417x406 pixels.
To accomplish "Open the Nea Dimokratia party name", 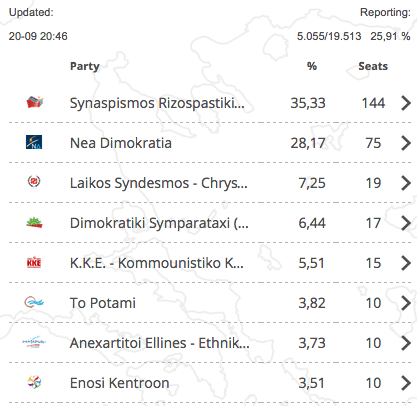I will click(x=121, y=143).
